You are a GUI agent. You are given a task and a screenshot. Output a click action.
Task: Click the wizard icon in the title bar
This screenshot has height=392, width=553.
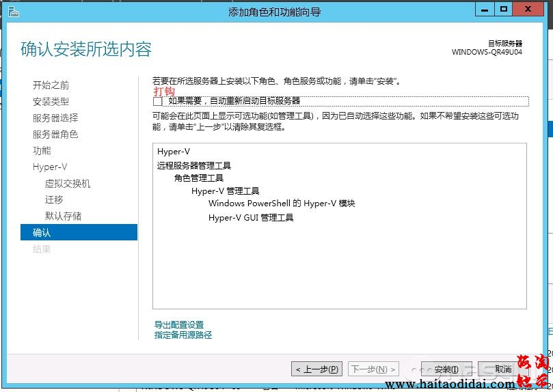point(13,12)
